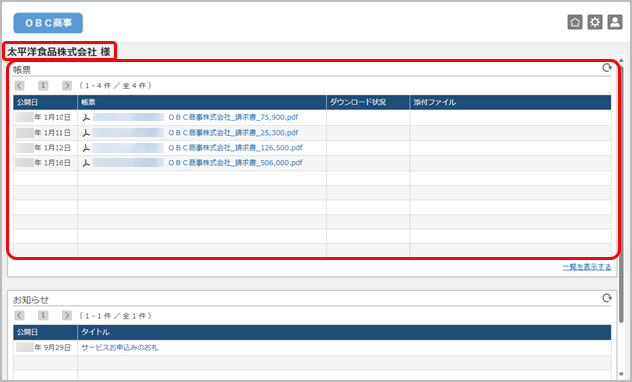Go to next page in 帳票 list
Image resolution: width=632 pixels, height=382 pixels.
67,85
